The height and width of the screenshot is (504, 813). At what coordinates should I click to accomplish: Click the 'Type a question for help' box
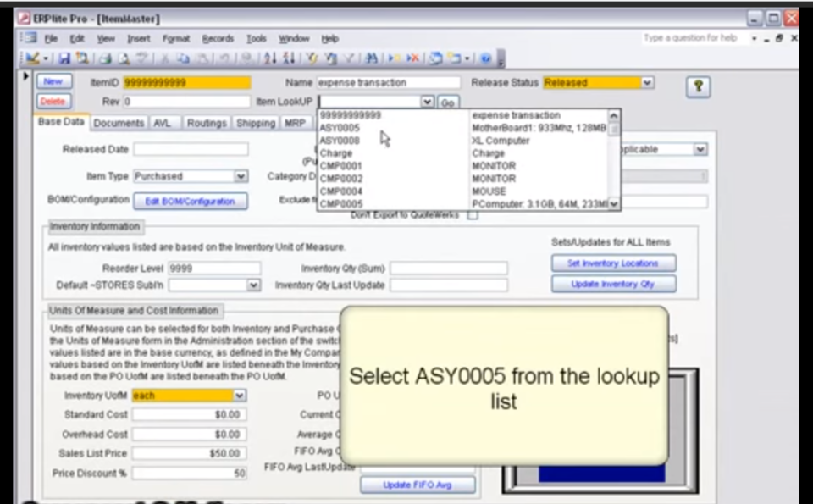[694, 38]
